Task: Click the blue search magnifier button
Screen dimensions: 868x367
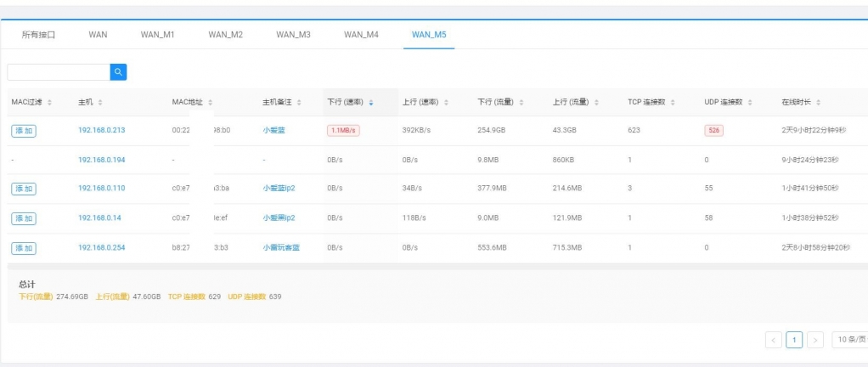Action: [x=118, y=72]
